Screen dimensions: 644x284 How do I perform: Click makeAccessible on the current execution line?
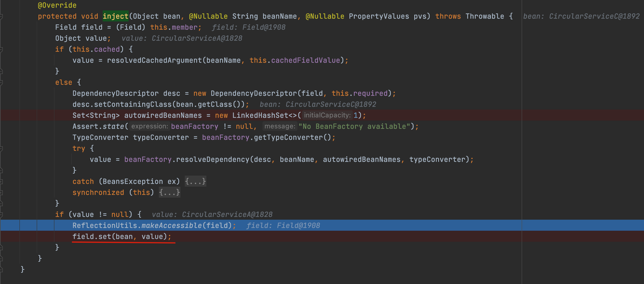(171, 226)
